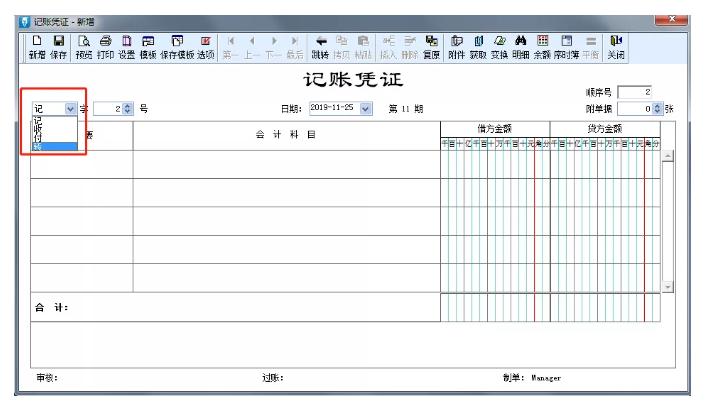Click the 第 11 期 period text

tap(406, 109)
